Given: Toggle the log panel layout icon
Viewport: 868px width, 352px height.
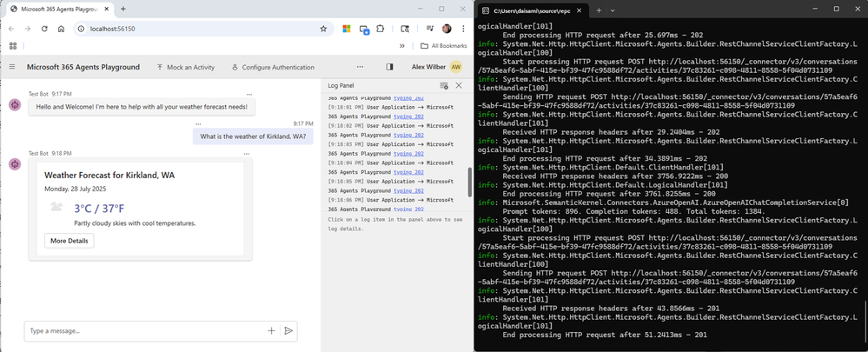Looking at the screenshot, I should [x=390, y=67].
